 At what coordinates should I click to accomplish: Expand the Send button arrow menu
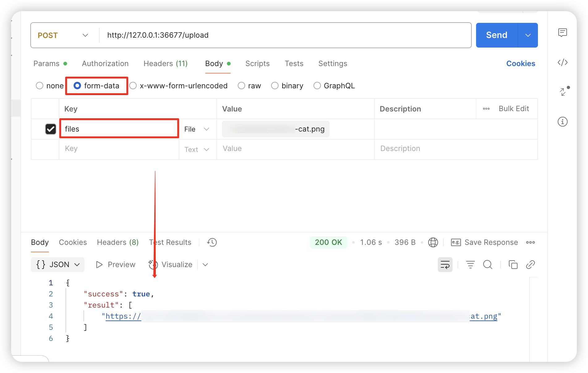528,35
